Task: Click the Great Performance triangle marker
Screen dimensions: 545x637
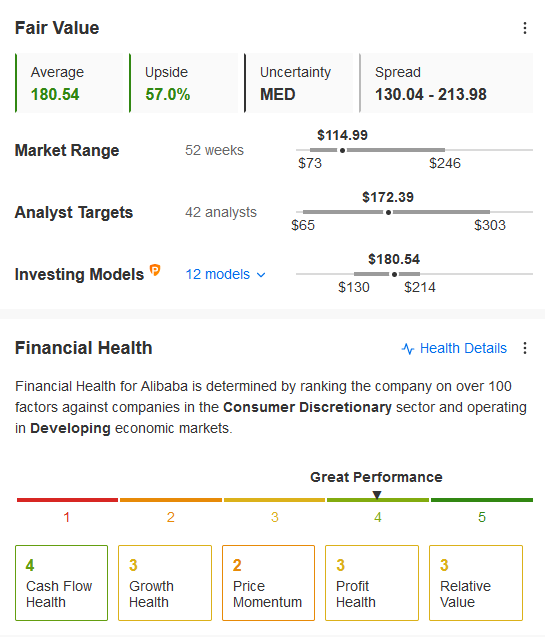Action: [377, 494]
